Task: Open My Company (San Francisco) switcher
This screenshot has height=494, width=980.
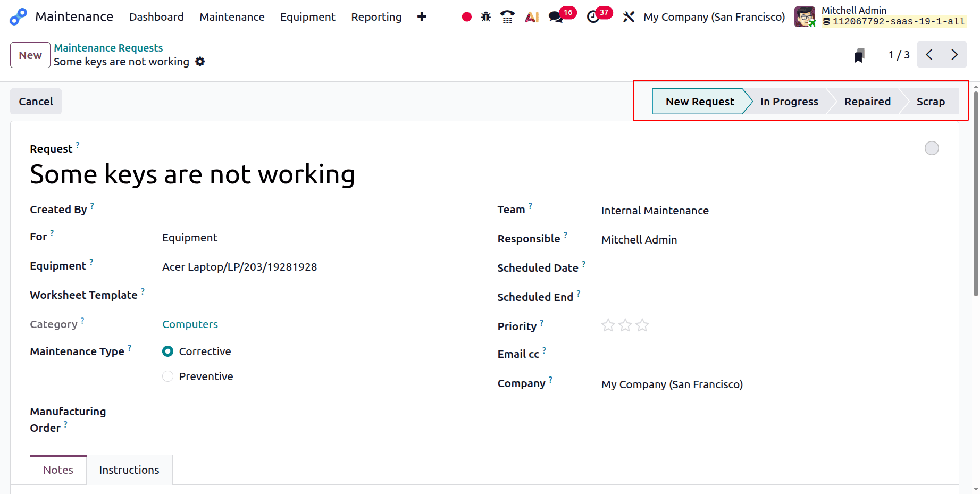Action: 714,17
